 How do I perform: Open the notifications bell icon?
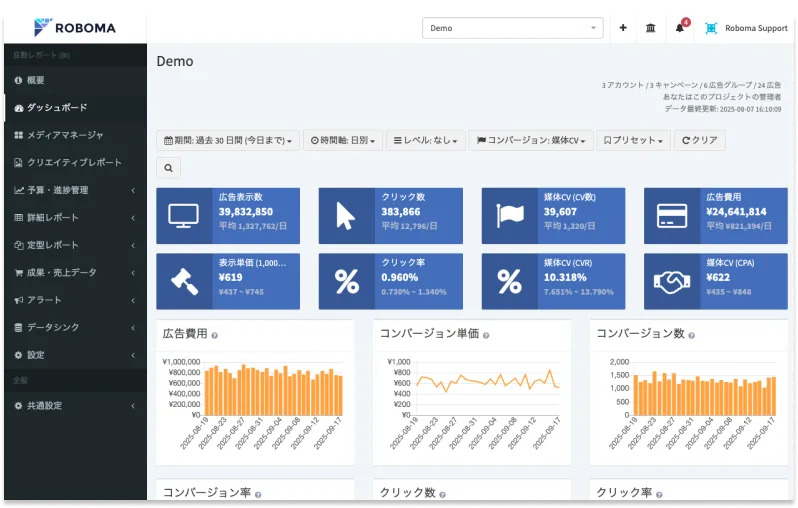(x=680, y=28)
